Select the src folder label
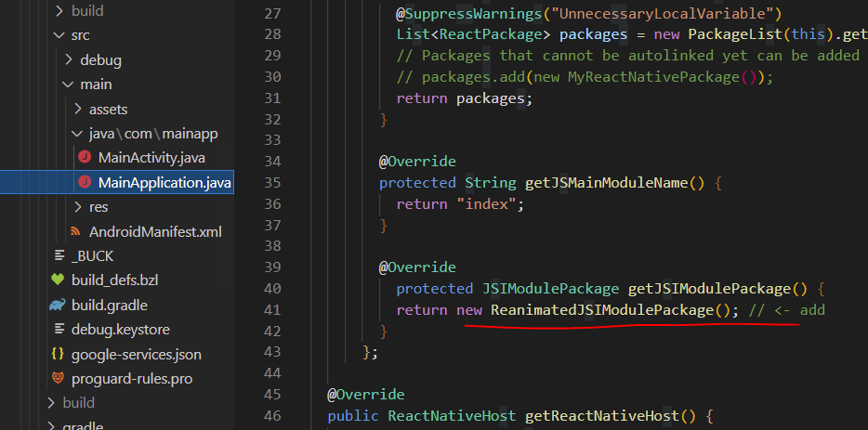 [x=80, y=35]
